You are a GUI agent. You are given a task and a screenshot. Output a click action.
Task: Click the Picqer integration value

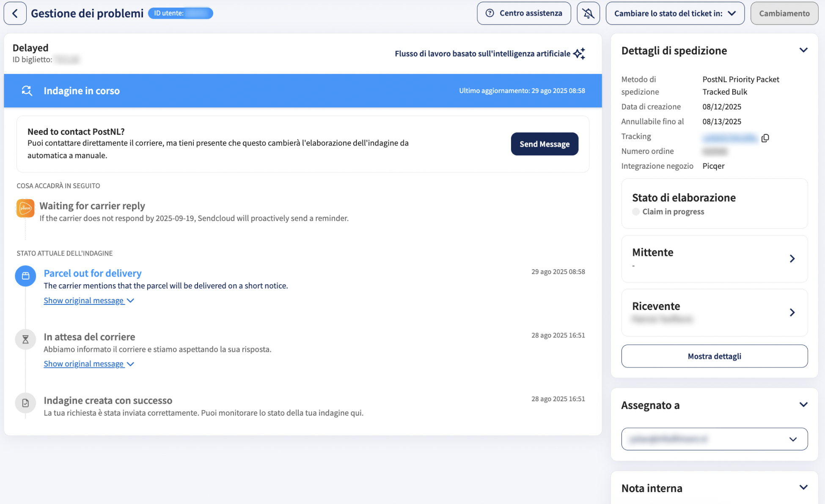tap(713, 166)
